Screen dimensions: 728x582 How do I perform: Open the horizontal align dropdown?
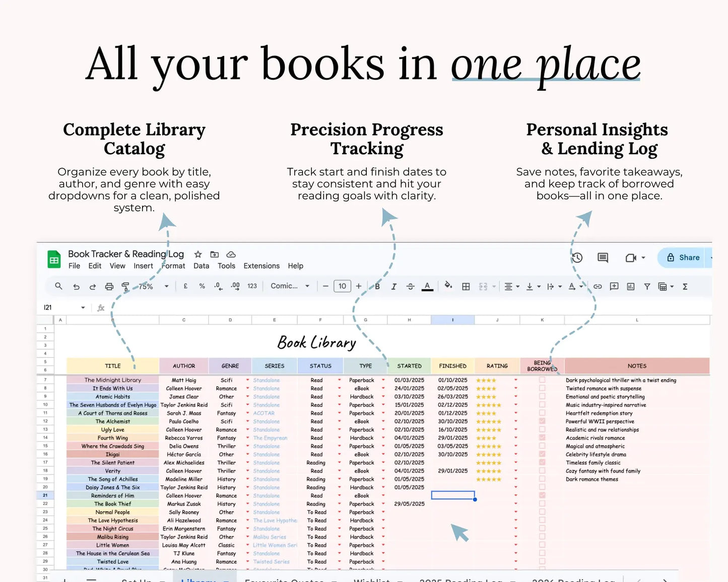pyautogui.click(x=512, y=286)
